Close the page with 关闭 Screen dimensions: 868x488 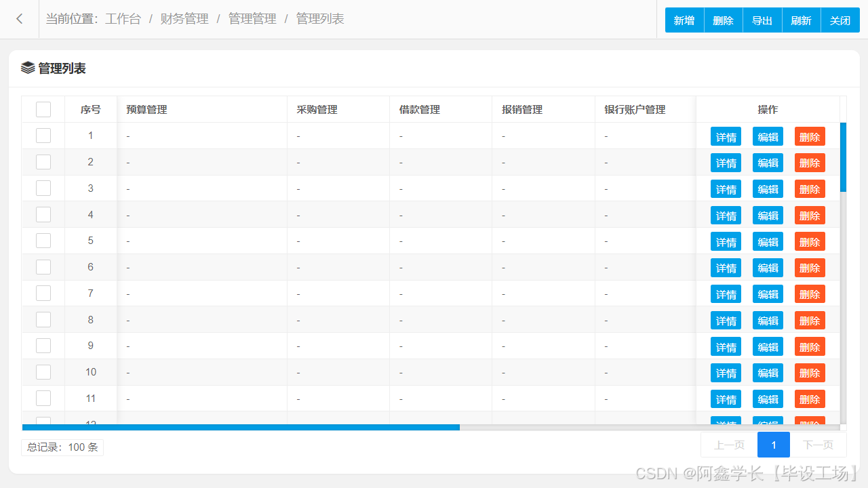tap(840, 20)
